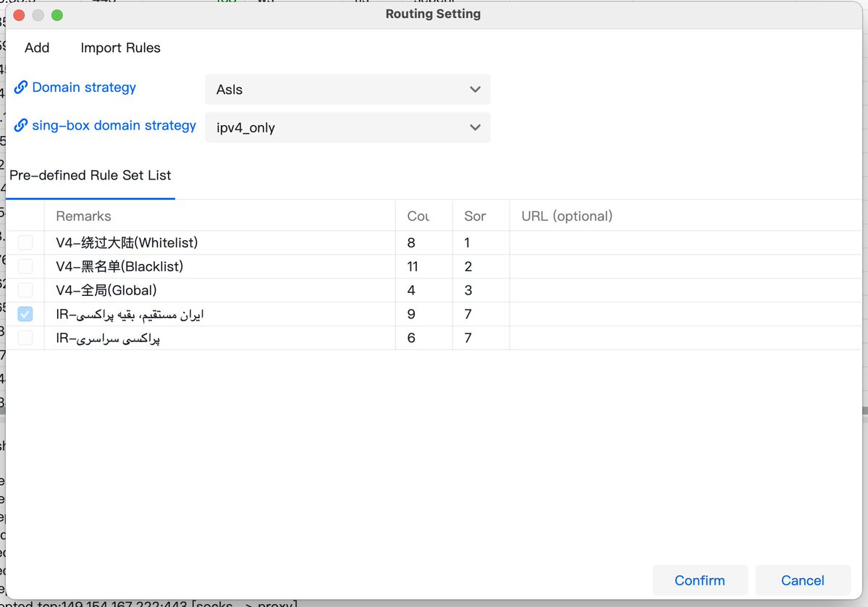Select V4-绕过大陆(Whitelist) row name
Screen dimensions: 868x607
coord(127,243)
